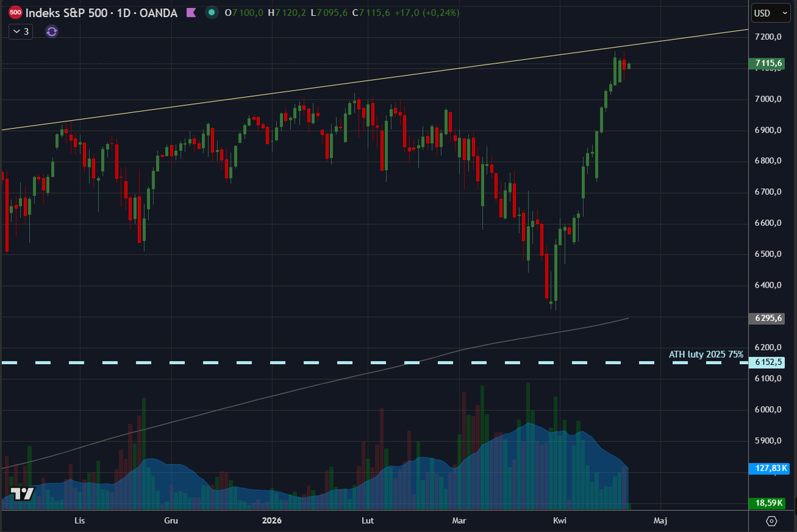This screenshot has width=797, height=532.
Task: Click the low value L7095,6
Action: coord(329,13)
